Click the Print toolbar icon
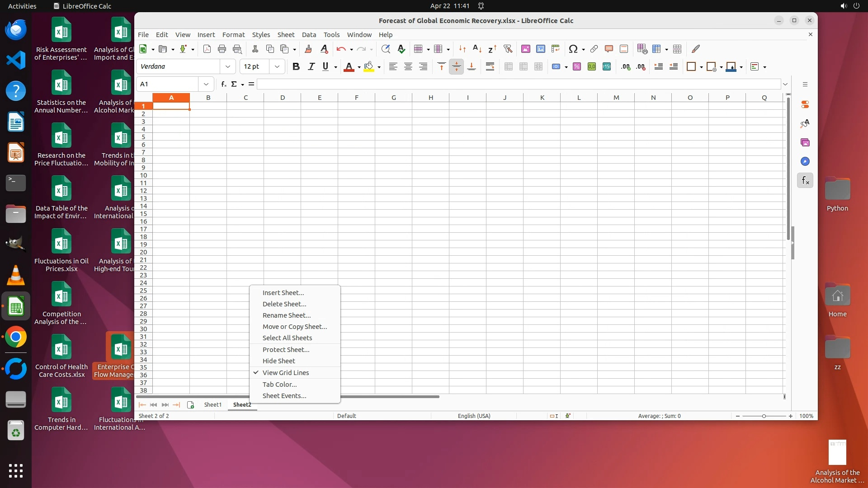868x488 pixels. [x=222, y=49]
